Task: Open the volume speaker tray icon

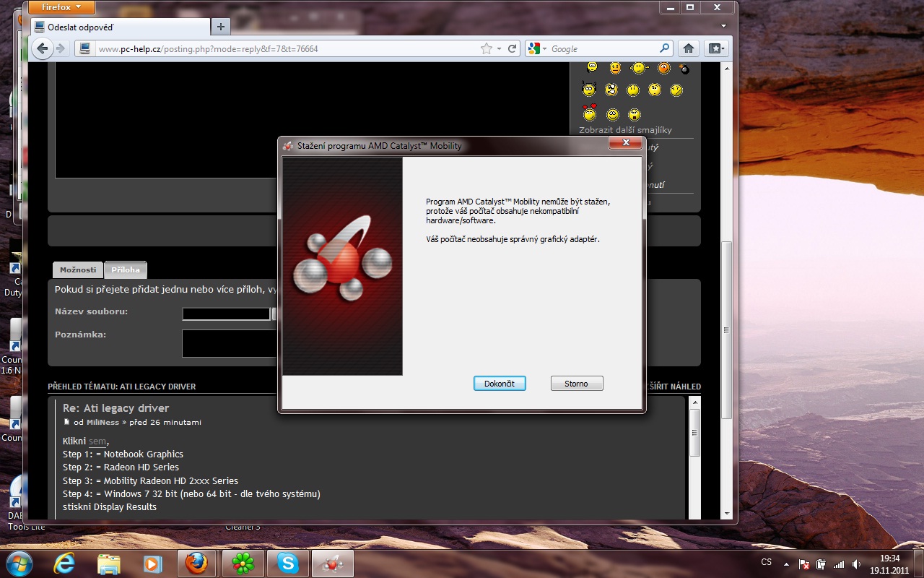Action: pos(856,564)
